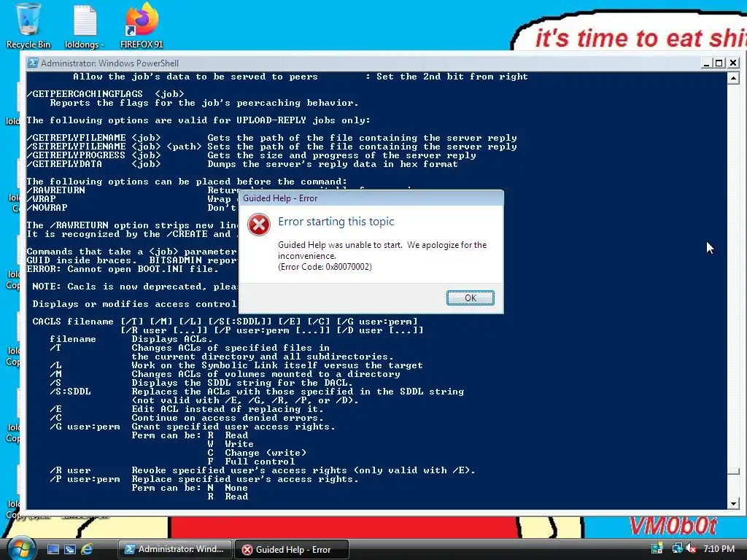Image resolution: width=747 pixels, height=560 pixels.
Task: Click the PowerShell scrollbar down arrow
Action: click(733, 503)
